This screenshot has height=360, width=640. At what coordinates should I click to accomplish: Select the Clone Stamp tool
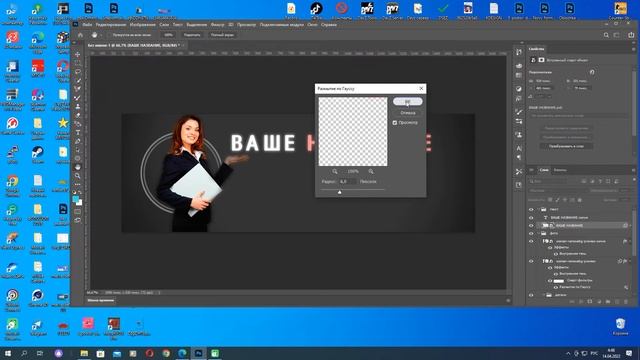click(x=78, y=107)
